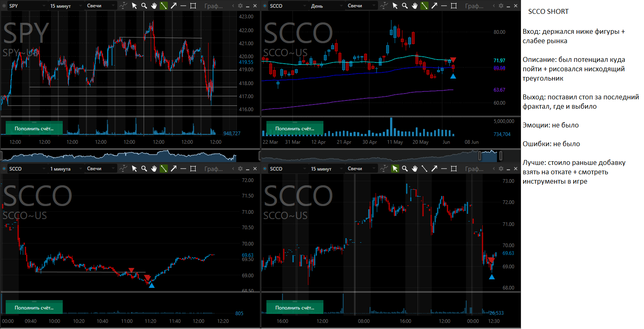The width and height of the screenshot is (644, 329).
Task: Select arrow tool in SCCO 15-minute chart
Action: pyautogui.click(x=434, y=169)
